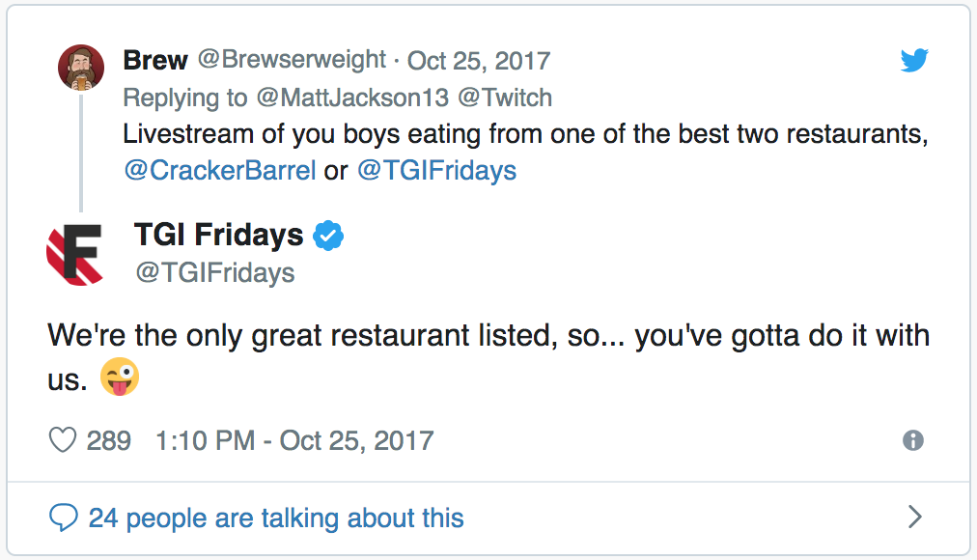Open the 1:10 PM - Oct 25, 2017 timestamp
Screen dimensions: 977x560
click(x=294, y=441)
